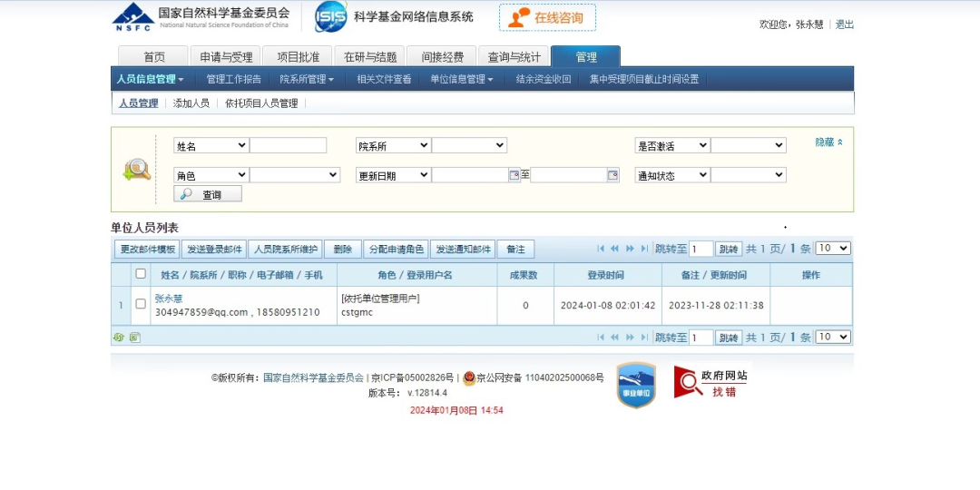Screen dimensions: 980x490
Task: Switch to the 间接经费 tab
Action: [442, 57]
